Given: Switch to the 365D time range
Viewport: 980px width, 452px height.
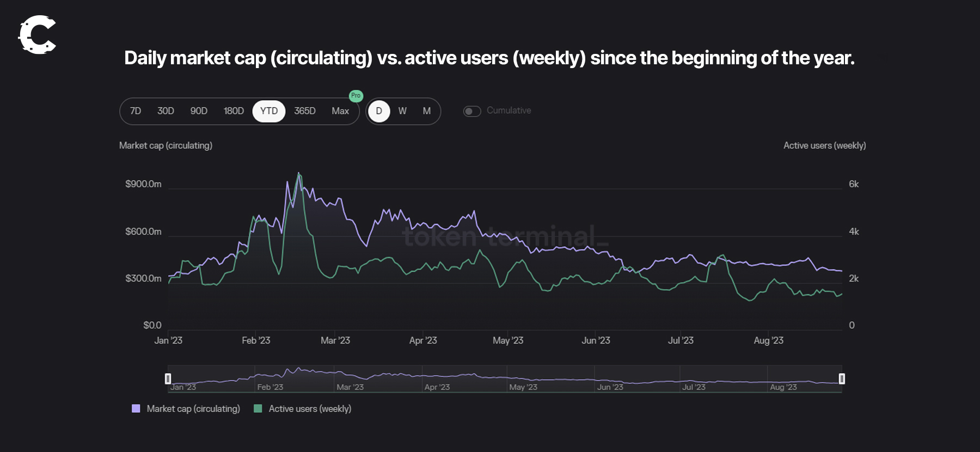Looking at the screenshot, I should coord(305,111).
